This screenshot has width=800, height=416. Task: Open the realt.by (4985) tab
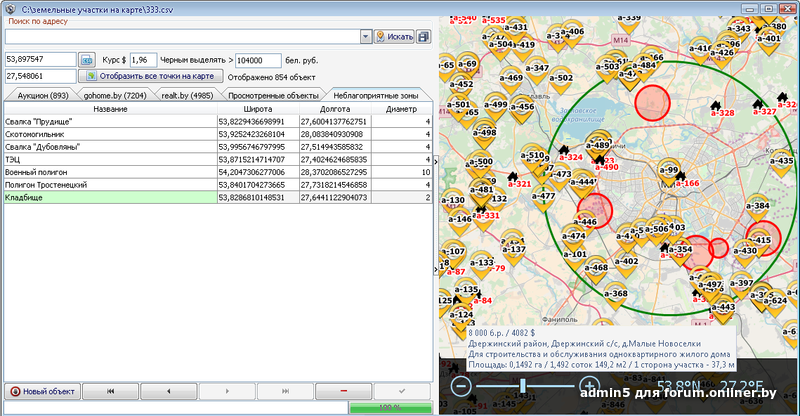(186, 95)
